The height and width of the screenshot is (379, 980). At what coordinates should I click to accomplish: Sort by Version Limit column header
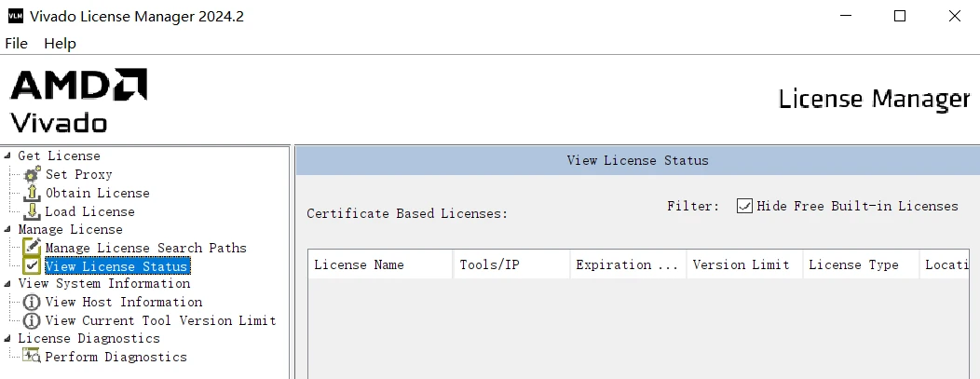(742, 264)
